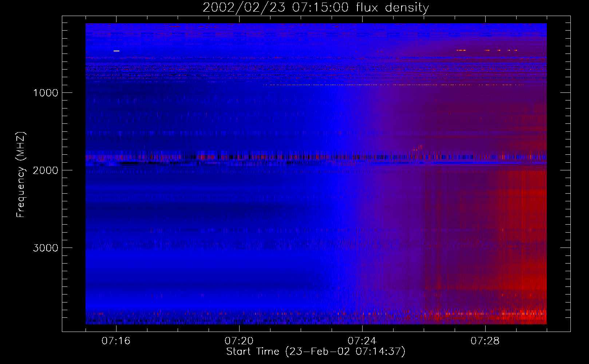Click the 07:20 time tick label

[x=239, y=341]
